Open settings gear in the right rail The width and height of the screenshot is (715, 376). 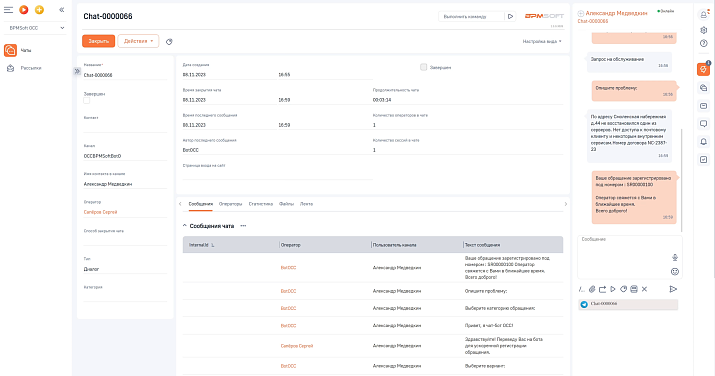tap(704, 30)
